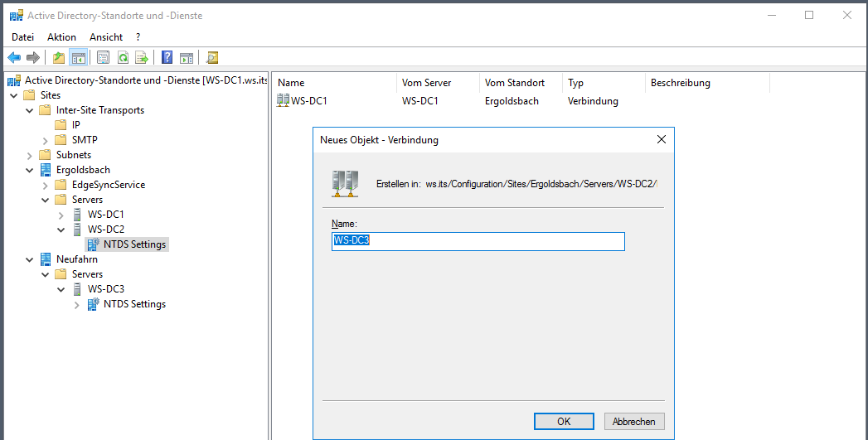This screenshot has height=440, width=868.
Task: Select Servers folder under Neufahrn
Action: (x=79, y=274)
